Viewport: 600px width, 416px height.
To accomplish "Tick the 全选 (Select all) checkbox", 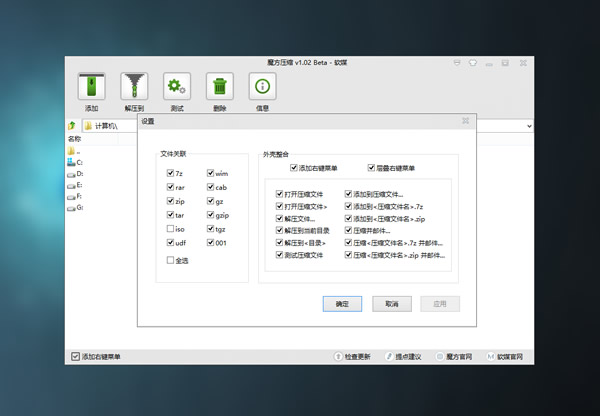I will coord(171,260).
